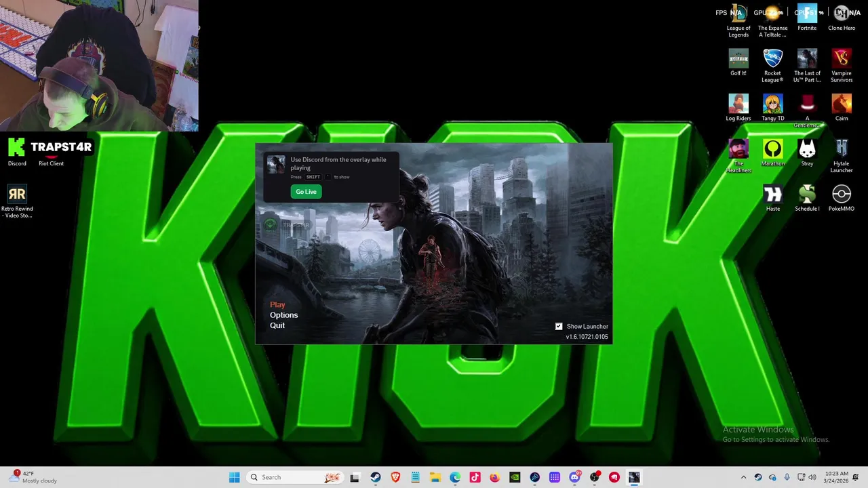This screenshot has width=868, height=488.
Task: Select the PokeMMO desktop icon
Action: (x=842, y=199)
